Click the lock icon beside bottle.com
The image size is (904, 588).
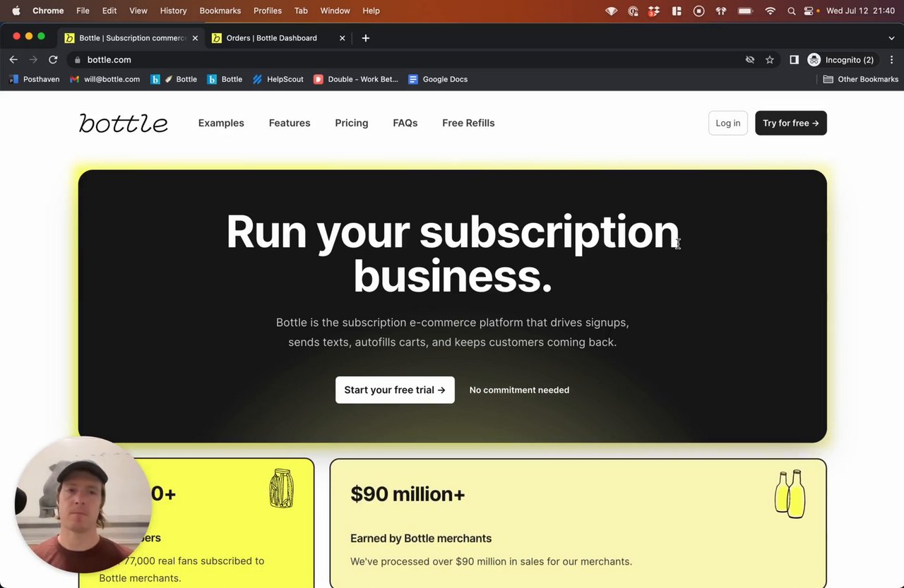tap(78, 60)
